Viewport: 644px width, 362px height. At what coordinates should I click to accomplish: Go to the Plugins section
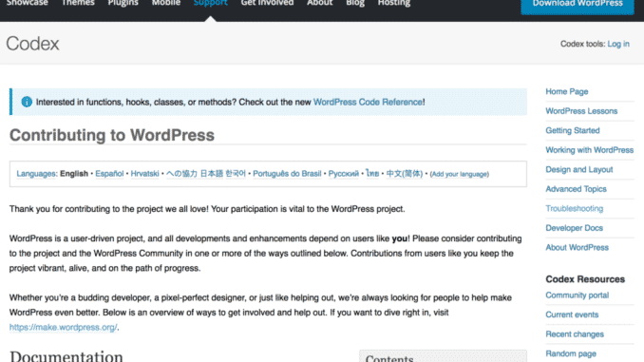pyautogui.click(x=123, y=3)
